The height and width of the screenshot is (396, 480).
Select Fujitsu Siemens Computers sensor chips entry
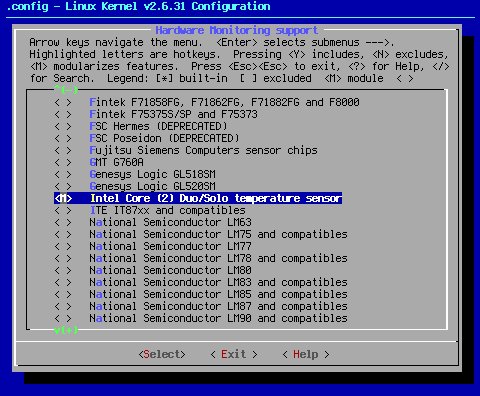203,150
